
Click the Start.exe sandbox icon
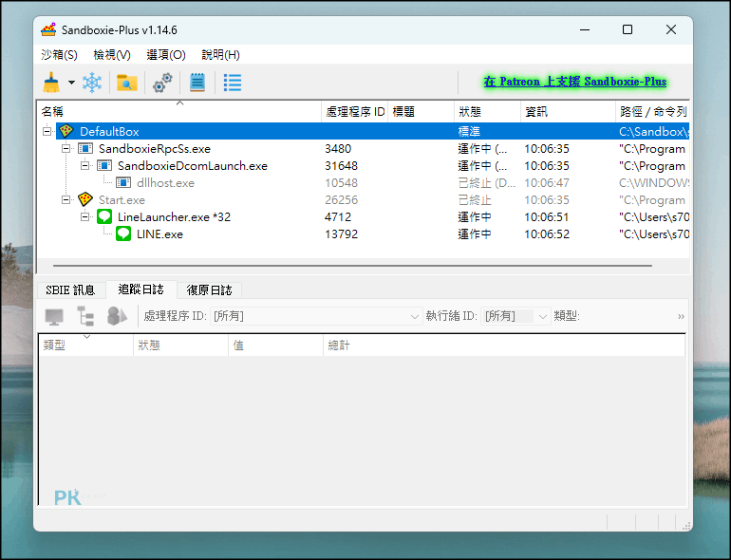coord(85,199)
